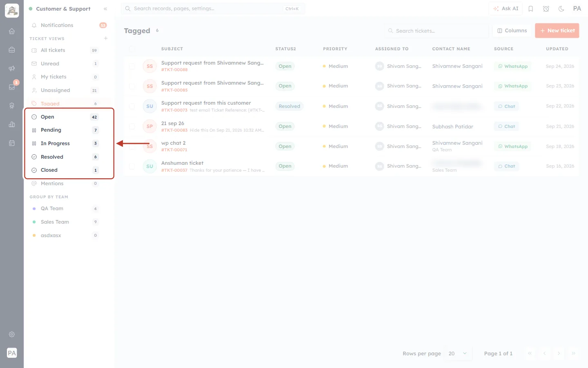Open the settings gear icon

(x=12, y=334)
